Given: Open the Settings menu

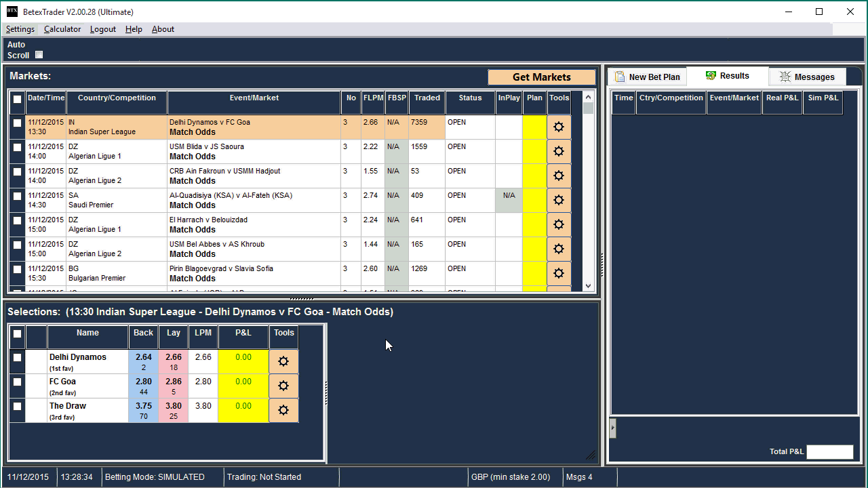Looking at the screenshot, I should (20, 29).
